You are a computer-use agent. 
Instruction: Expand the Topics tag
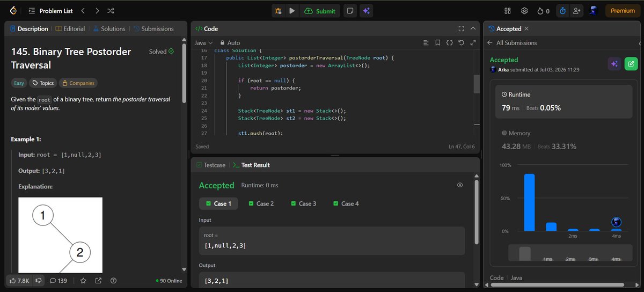pyautogui.click(x=42, y=83)
